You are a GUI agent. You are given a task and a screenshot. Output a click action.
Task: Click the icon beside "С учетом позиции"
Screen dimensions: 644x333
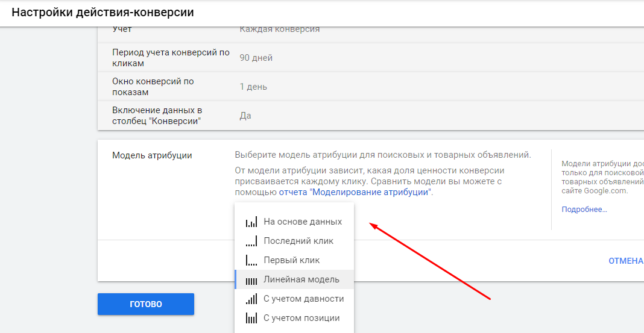click(x=251, y=319)
